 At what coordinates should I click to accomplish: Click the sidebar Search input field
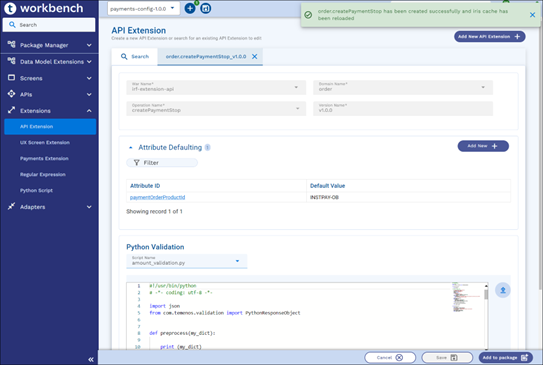point(49,25)
